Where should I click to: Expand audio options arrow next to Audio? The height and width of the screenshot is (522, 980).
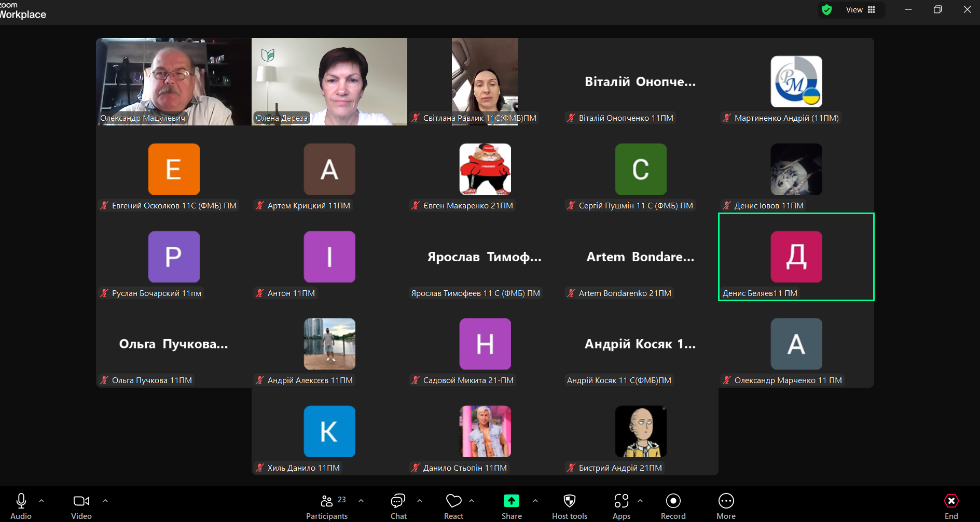pos(42,501)
